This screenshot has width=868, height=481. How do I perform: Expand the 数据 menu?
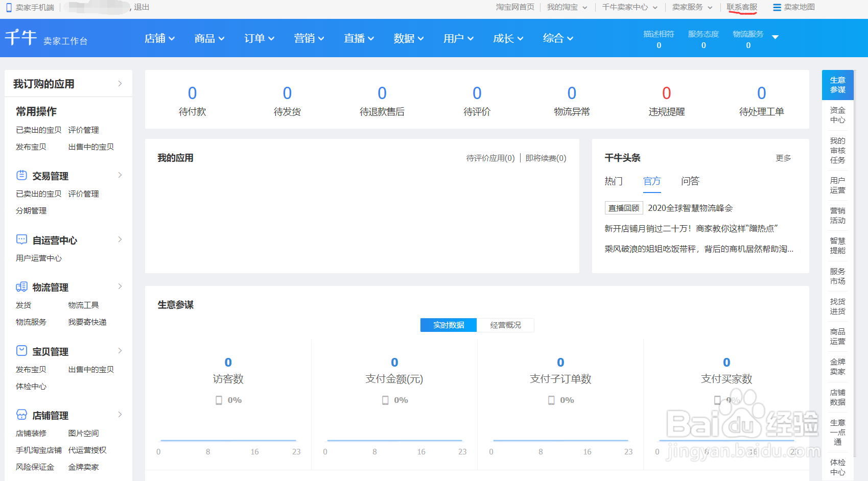tap(409, 38)
